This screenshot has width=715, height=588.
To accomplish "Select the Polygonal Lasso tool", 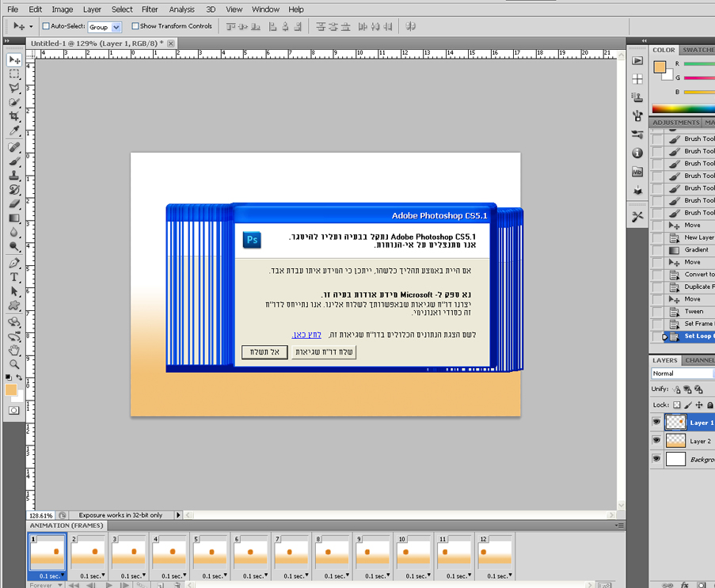I will coord(14,88).
